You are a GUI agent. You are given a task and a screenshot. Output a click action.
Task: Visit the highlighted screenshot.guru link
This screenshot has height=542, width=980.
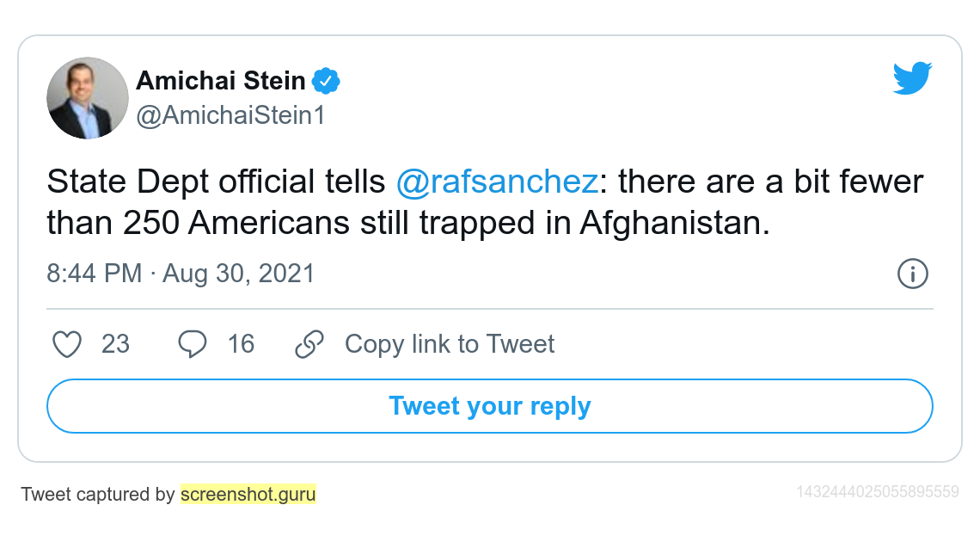tap(248, 494)
